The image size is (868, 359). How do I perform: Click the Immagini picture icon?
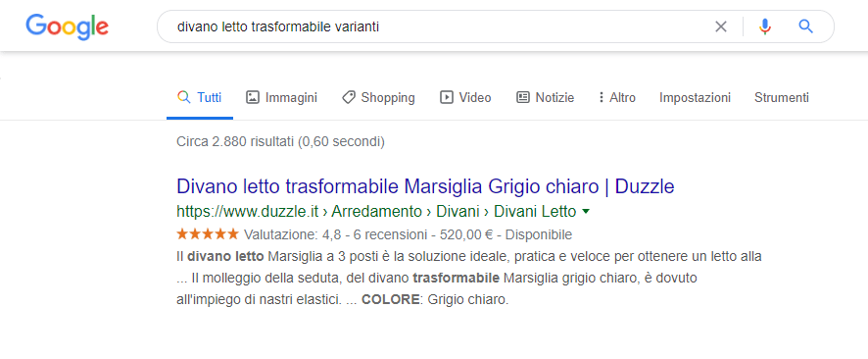(253, 97)
